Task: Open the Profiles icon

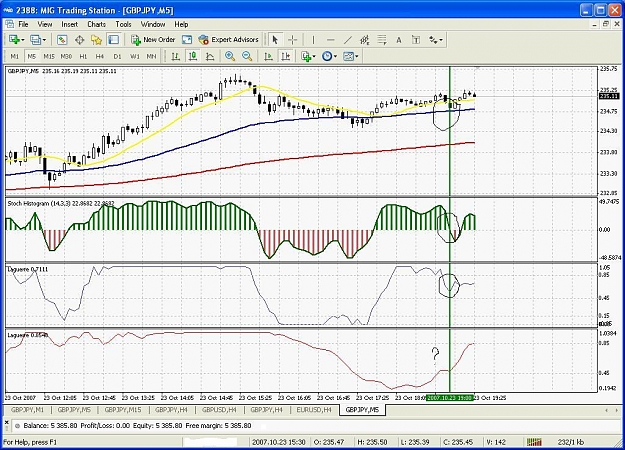Action: pyautogui.click(x=35, y=39)
